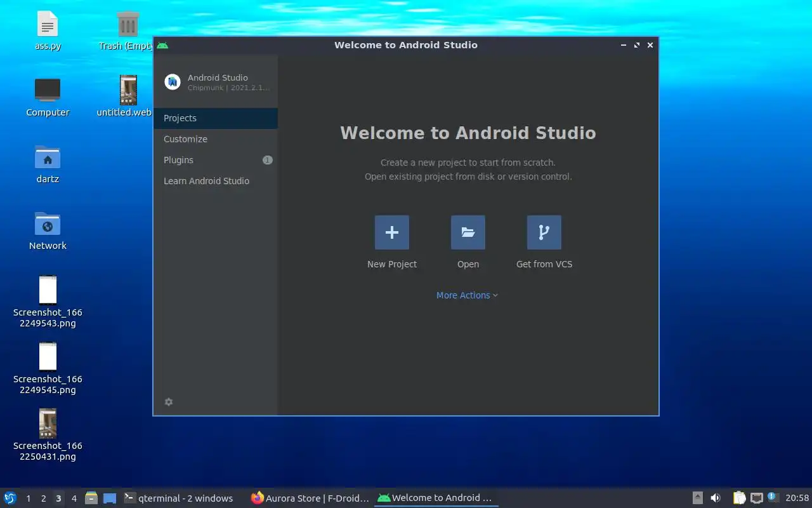Click the Open label under folder icon
The height and width of the screenshot is (508, 812).
(468, 264)
